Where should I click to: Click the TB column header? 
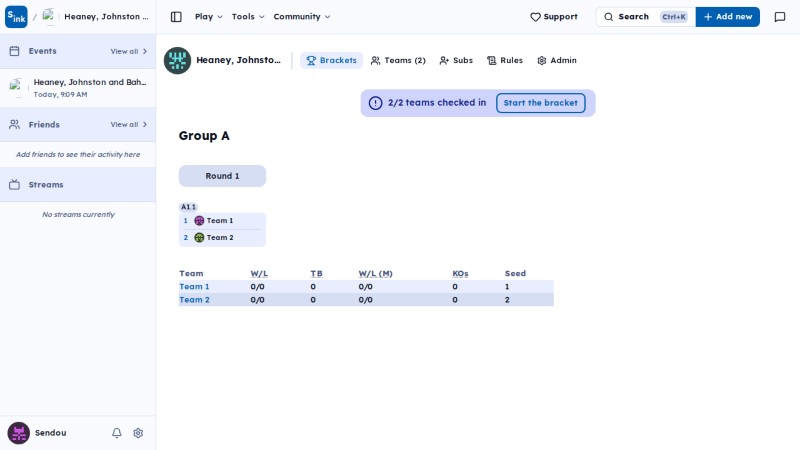pyautogui.click(x=316, y=273)
